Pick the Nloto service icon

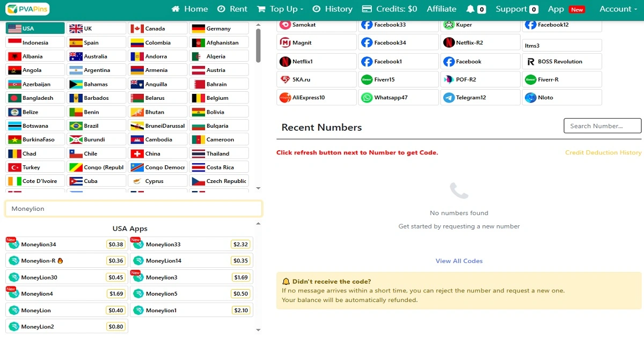pos(530,98)
